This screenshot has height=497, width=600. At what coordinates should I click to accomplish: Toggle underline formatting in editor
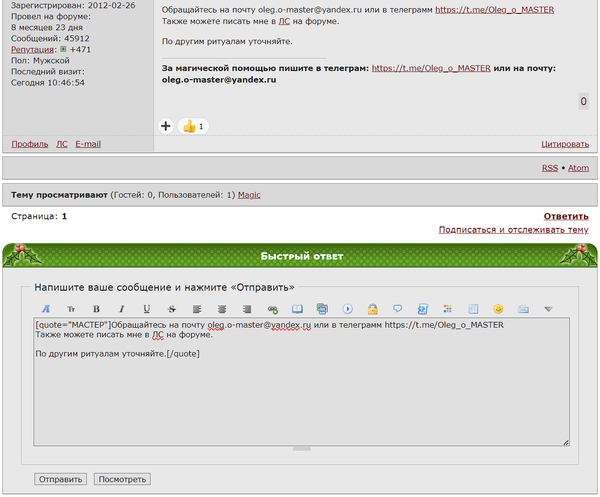pyautogui.click(x=147, y=309)
